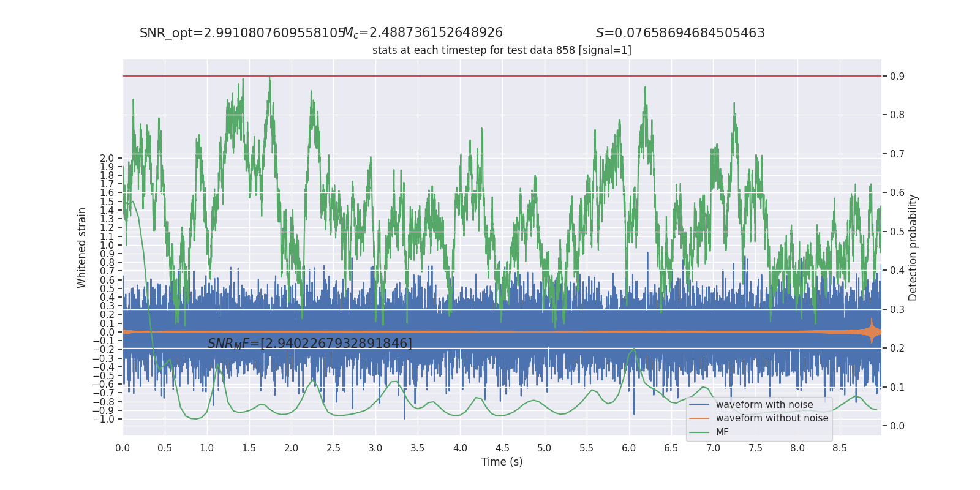Click the 0.0 tick on the time axis

pyautogui.click(x=123, y=448)
